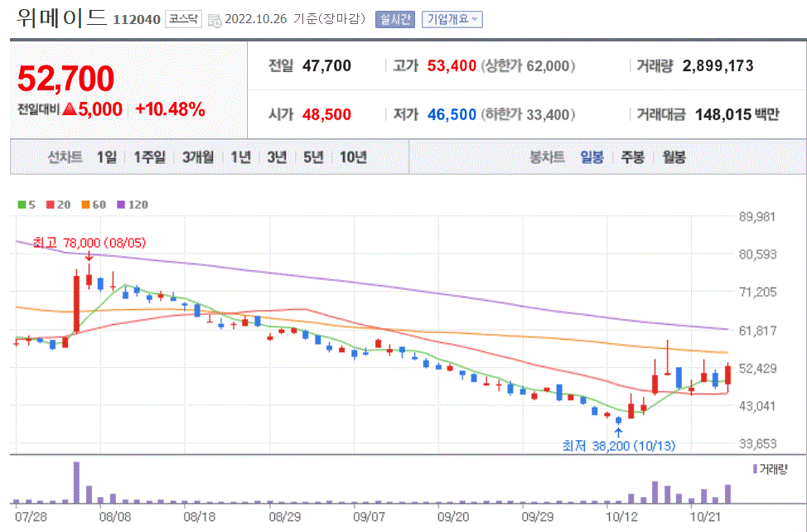
Task: Click the 80,593 price axis label
Action: click(757, 254)
